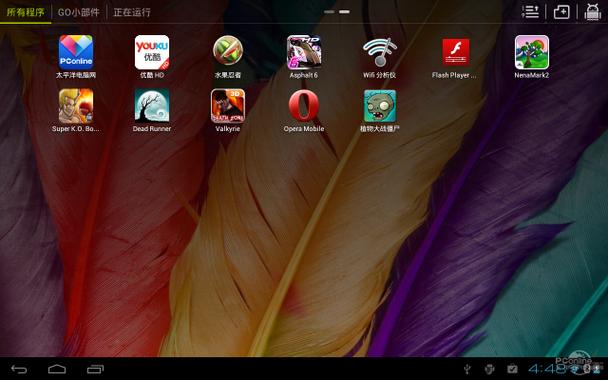Open the app sort list icon
The height and width of the screenshot is (380, 608).
tap(530, 12)
